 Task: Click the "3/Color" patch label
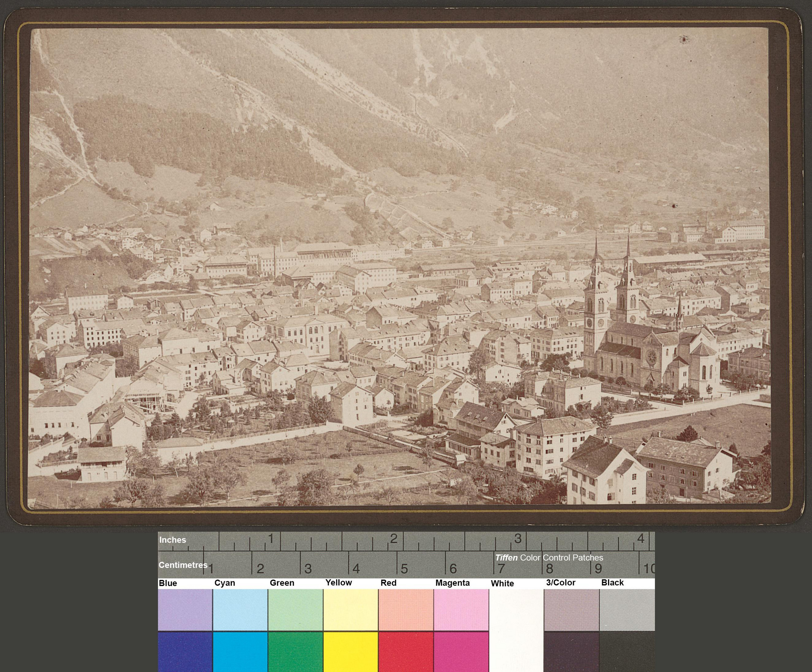(561, 582)
